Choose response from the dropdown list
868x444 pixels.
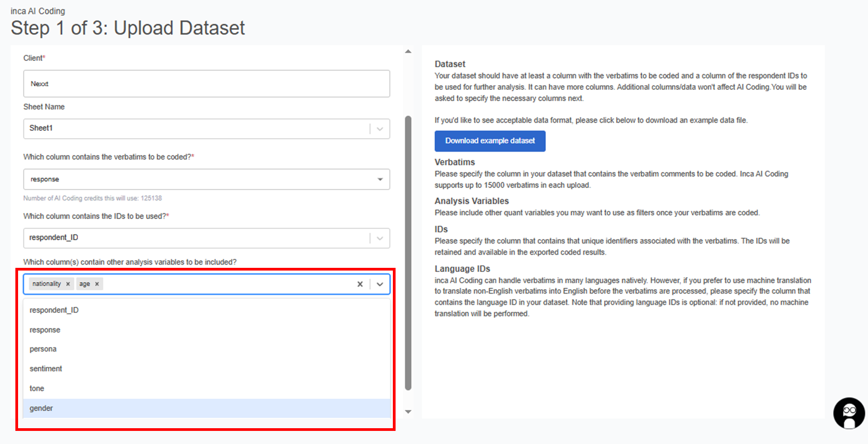click(45, 330)
